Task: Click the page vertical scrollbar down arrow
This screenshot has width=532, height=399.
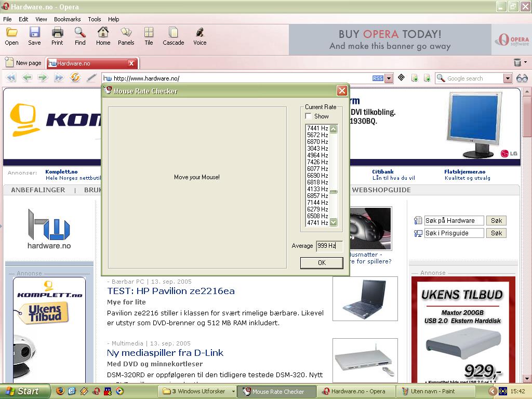Action: (x=527, y=378)
